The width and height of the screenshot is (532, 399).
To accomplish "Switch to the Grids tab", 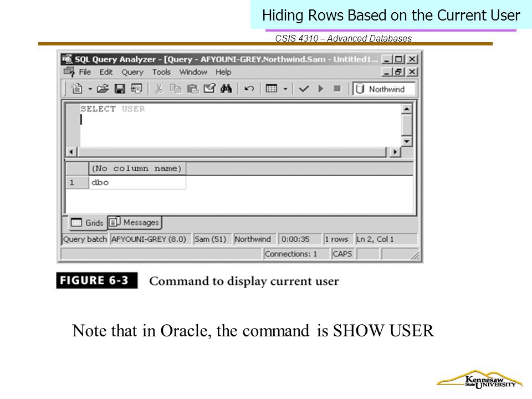I will coord(87,223).
